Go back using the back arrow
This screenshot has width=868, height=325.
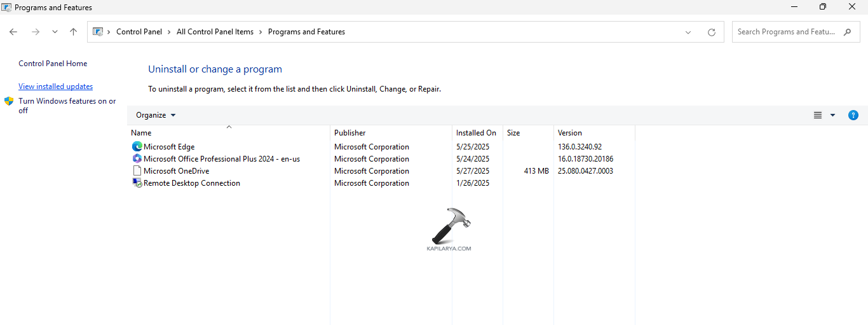[x=13, y=32]
